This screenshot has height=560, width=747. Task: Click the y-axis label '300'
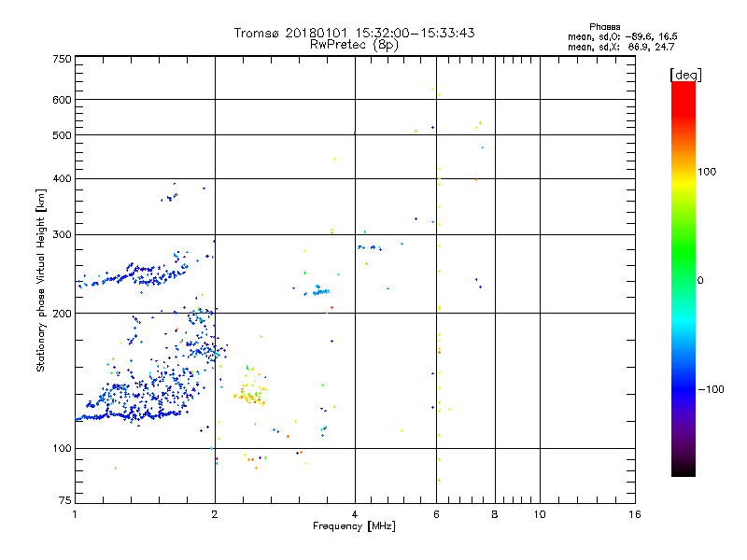pos(62,235)
